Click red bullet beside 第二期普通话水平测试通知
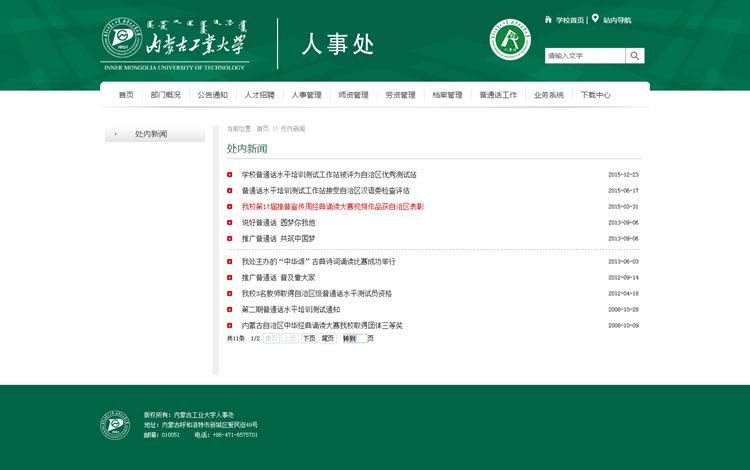Viewport: 750px width, 470px height. pos(230,310)
